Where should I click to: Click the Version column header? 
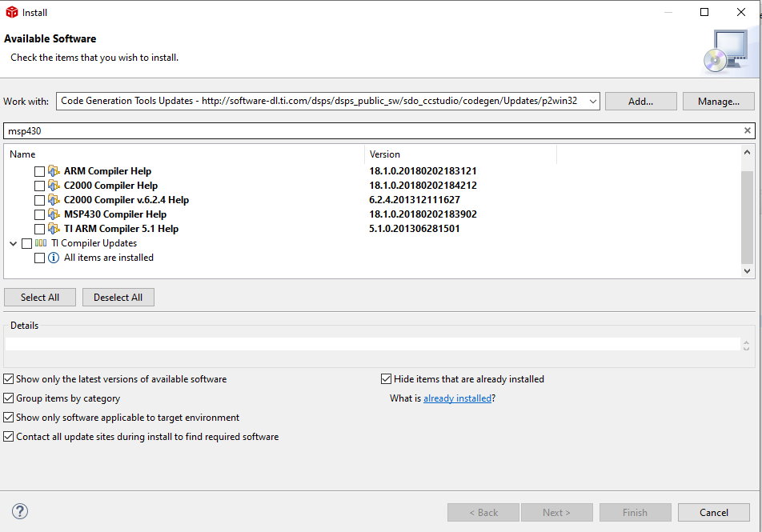pyautogui.click(x=461, y=154)
